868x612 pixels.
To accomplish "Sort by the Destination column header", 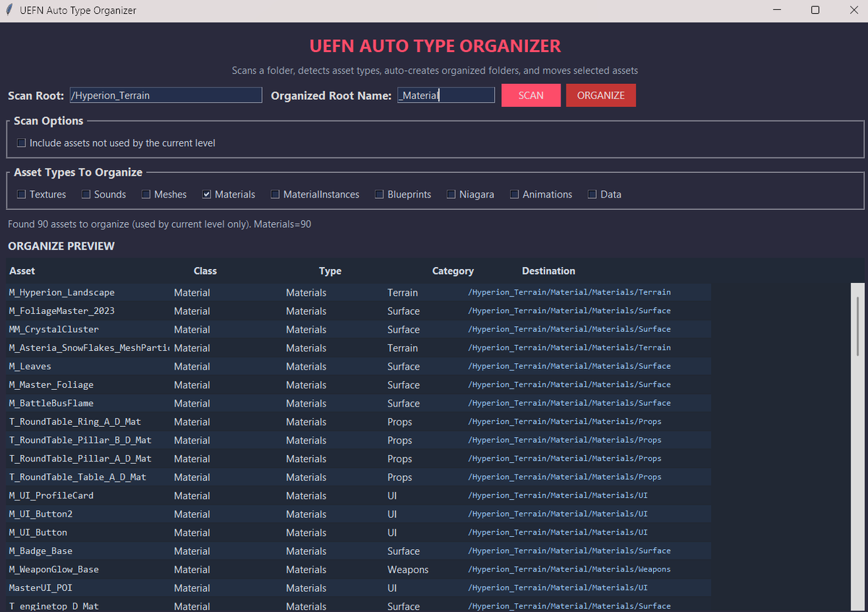I will [549, 271].
